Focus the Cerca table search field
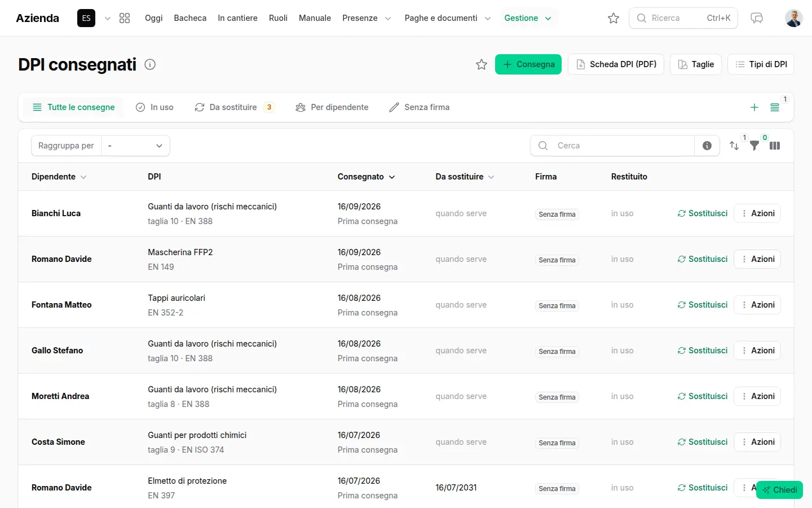This screenshot has height=508, width=812. pos(612,146)
